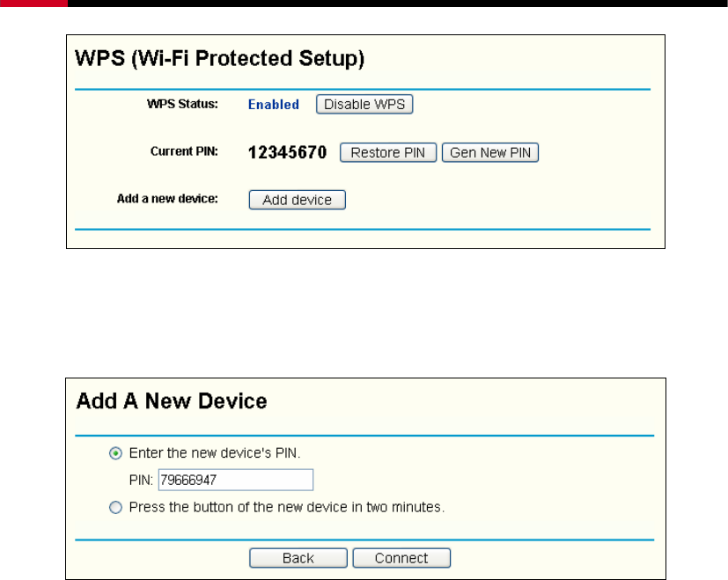Click the WPS (Wi-Fi Protected Setup) heading

click(219, 58)
